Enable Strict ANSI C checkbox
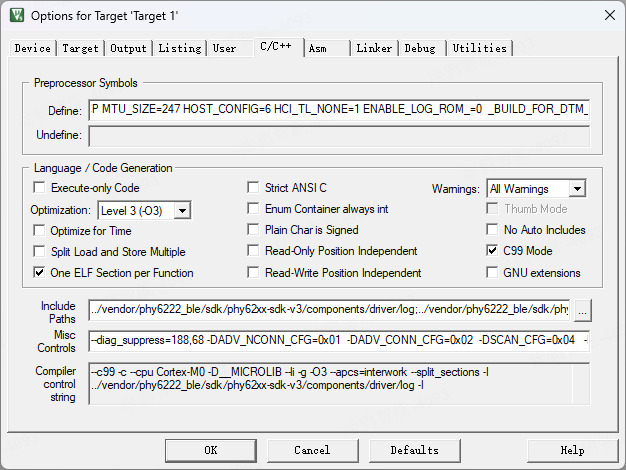Image resolution: width=626 pixels, height=470 pixels. click(x=254, y=188)
